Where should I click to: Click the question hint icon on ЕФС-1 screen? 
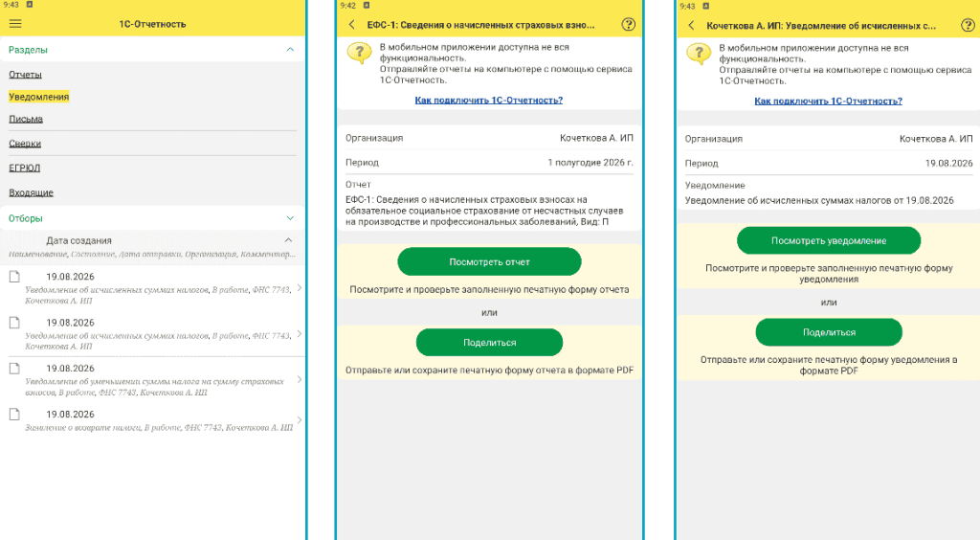coord(360,54)
